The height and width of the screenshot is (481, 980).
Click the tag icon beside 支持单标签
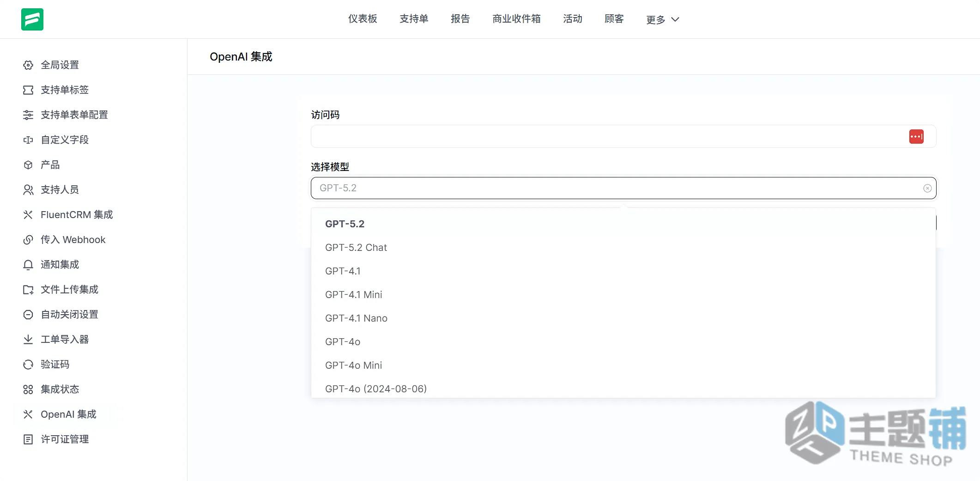pyautogui.click(x=28, y=90)
